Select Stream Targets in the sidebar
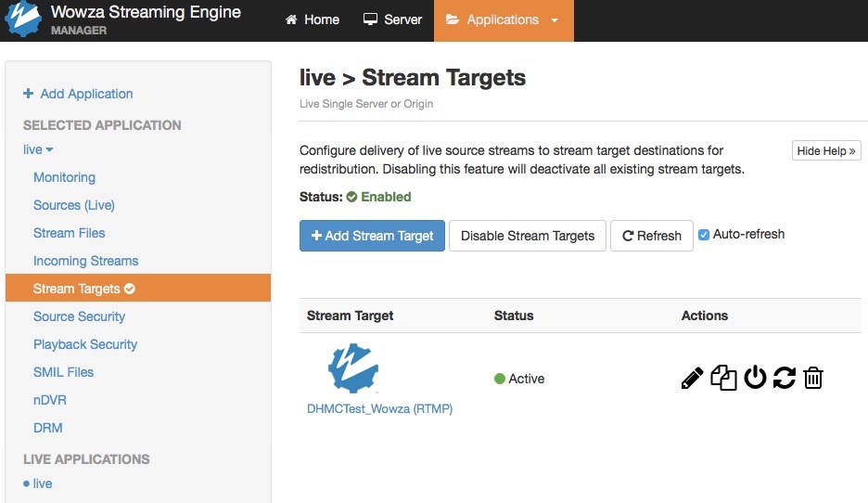Viewport: 868px width, 503px height. click(138, 288)
